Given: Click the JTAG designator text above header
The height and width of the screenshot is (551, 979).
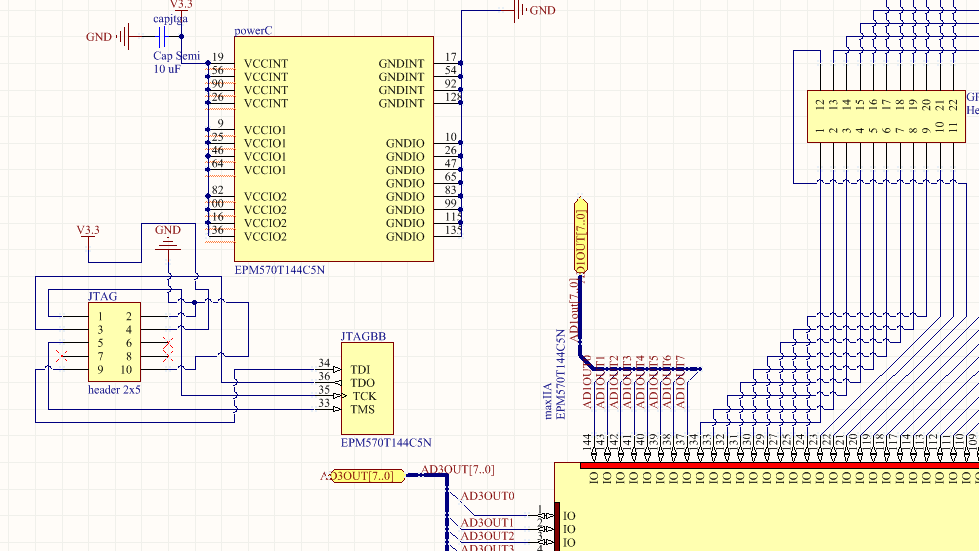Looking at the screenshot, I should (x=102, y=296).
